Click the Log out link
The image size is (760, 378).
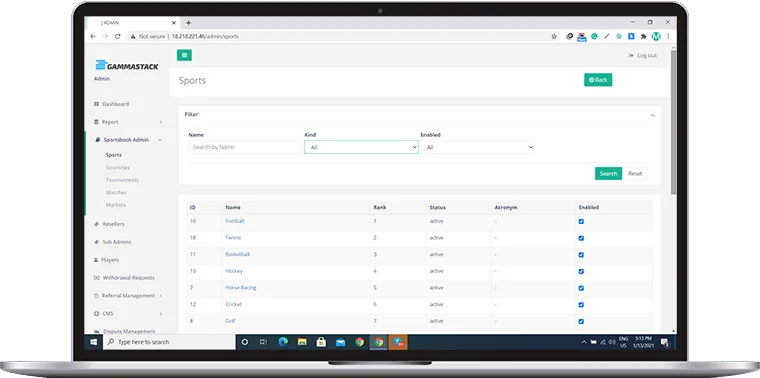(643, 56)
